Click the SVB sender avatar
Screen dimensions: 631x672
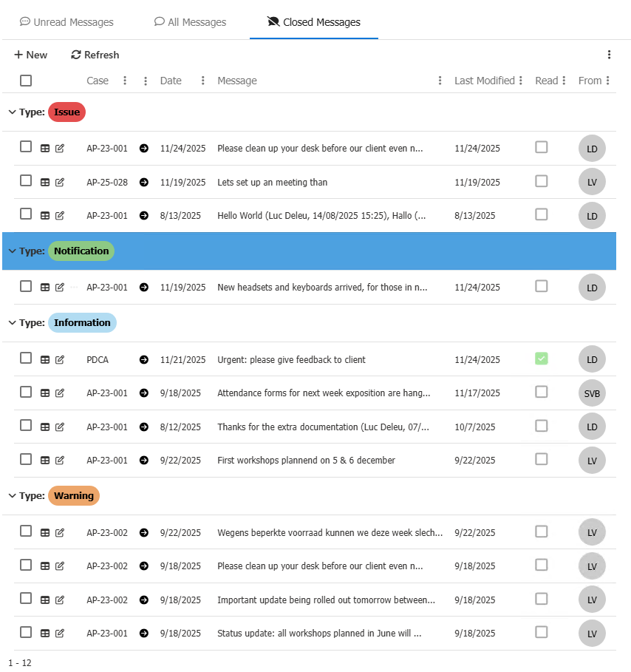592,393
